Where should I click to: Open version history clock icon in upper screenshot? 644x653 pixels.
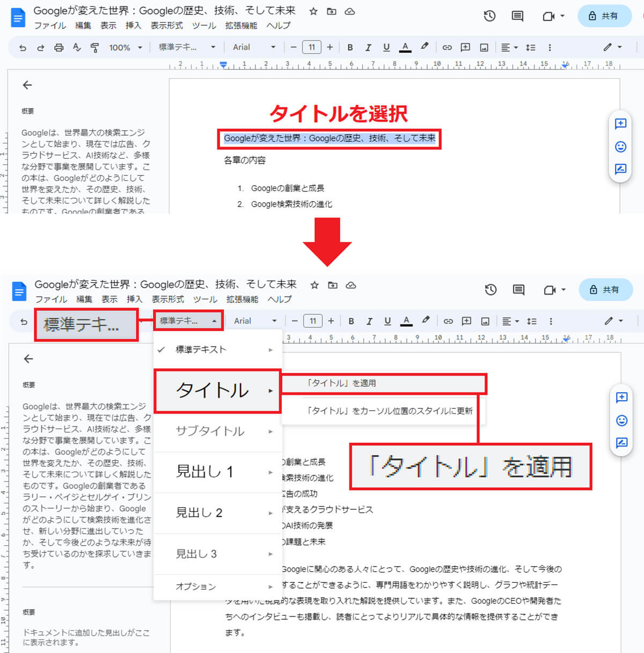pos(489,16)
